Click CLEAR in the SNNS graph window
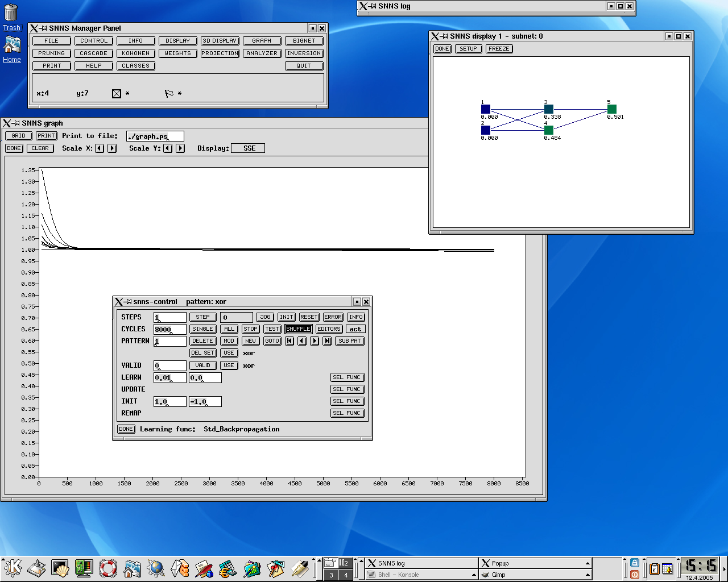Image resolution: width=728 pixels, height=582 pixels. (40, 148)
